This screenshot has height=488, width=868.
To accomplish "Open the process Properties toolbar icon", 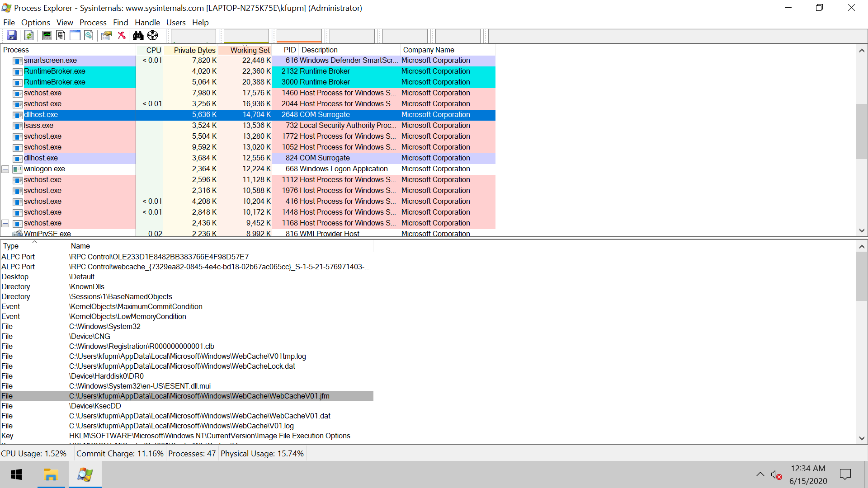I will (x=107, y=35).
